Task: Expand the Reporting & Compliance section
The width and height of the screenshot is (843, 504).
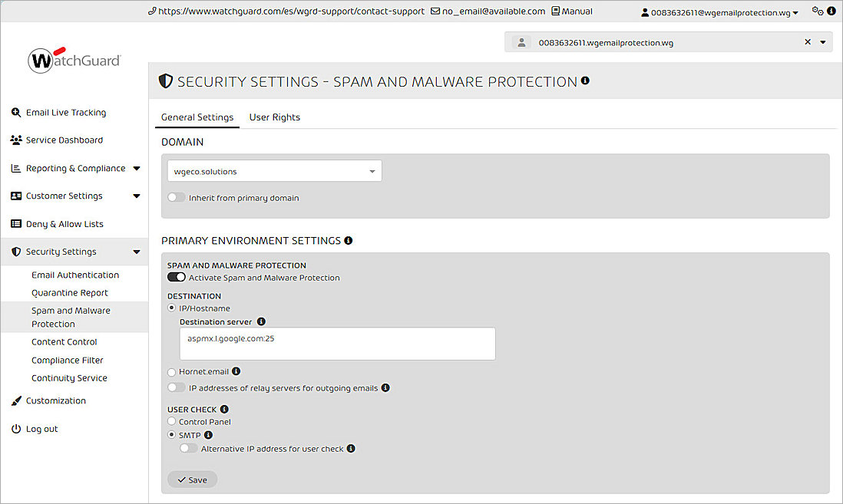Action: [74, 168]
